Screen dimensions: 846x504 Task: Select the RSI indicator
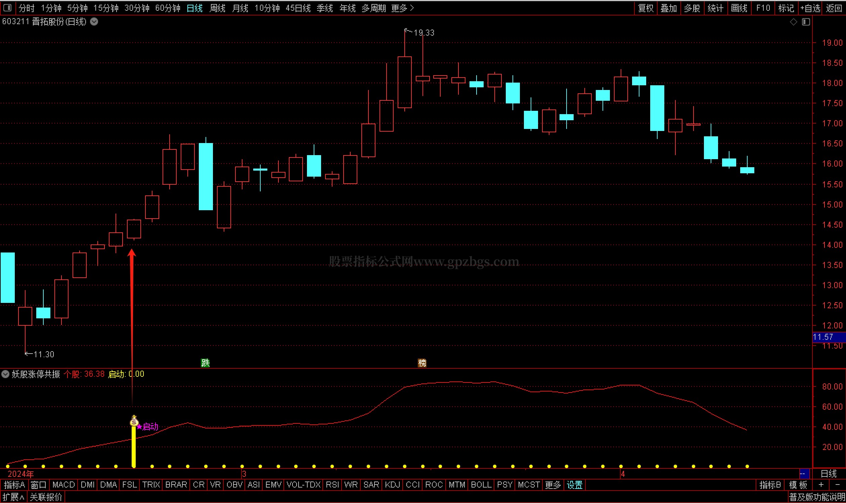coord(332,485)
